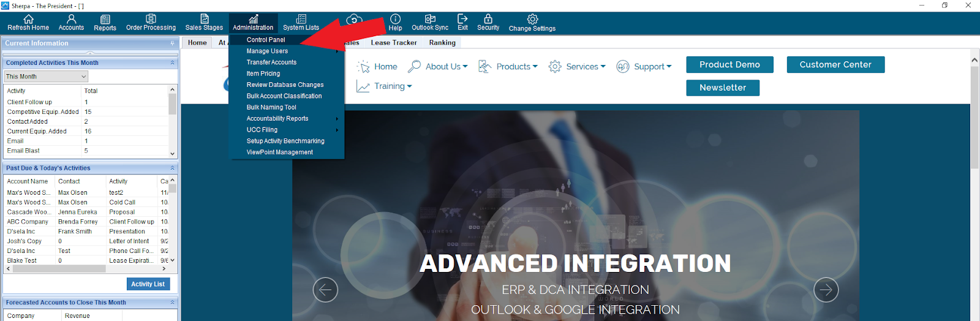Open System Lists toolbar icon
This screenshot has width=980, height=321.
[301, 23]
